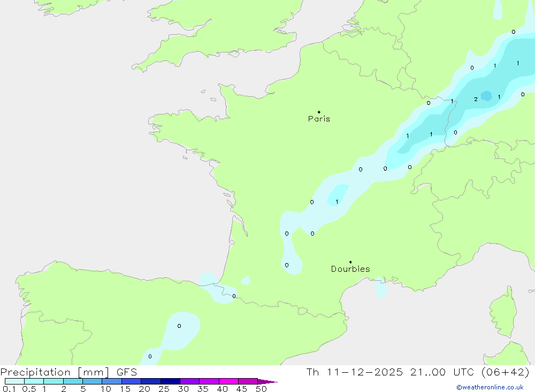Viewport: 535px width, 392px height.
Task: Select the Paris city label
Action: (x=319, y=119)
